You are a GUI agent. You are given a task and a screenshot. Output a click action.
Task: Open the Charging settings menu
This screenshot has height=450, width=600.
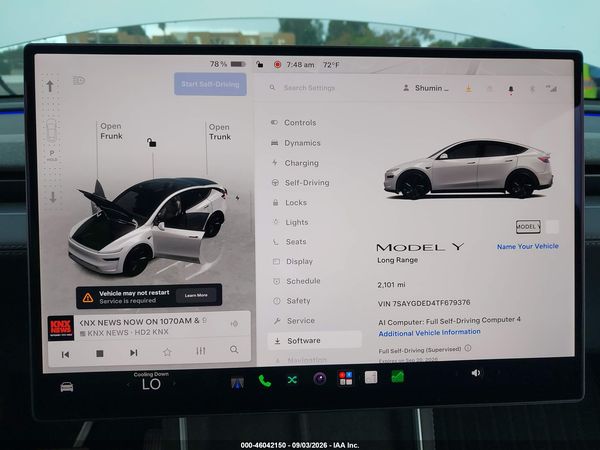click(x=295, y=163)
